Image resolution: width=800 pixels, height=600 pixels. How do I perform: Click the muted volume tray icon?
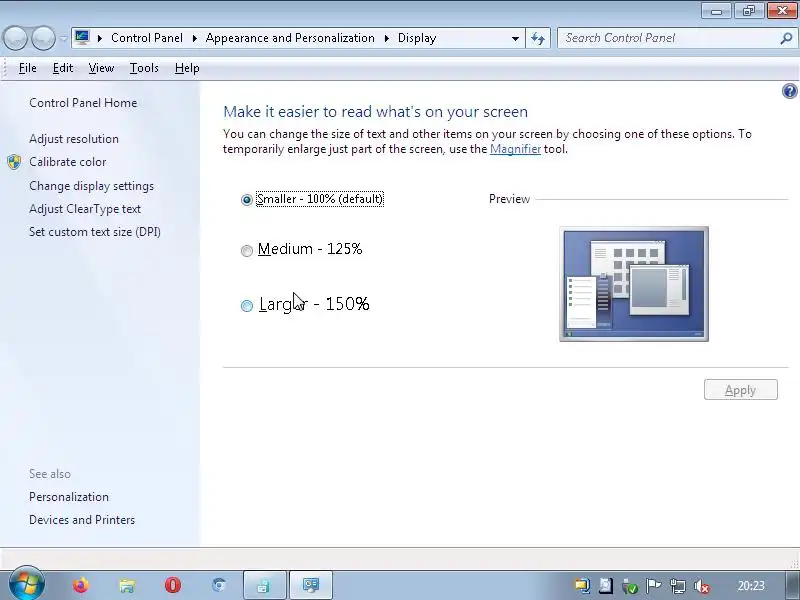click(702, 586)
